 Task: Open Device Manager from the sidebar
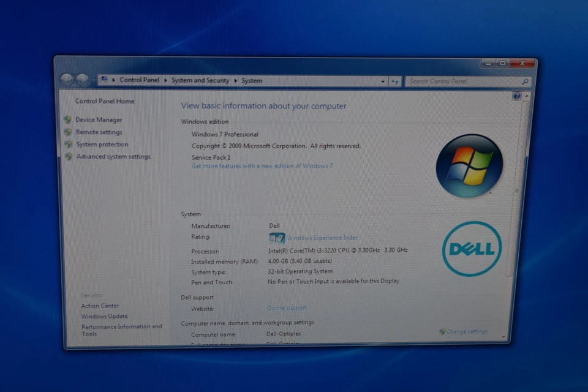[99, 119]
